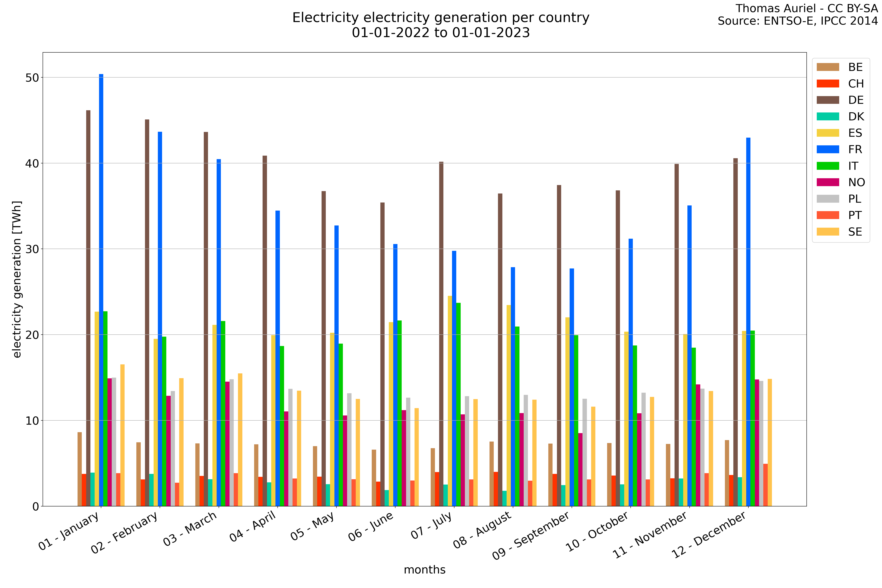Screen dimensions: 882x588
Task: Click the DE legend color swatch
Action: [828, 100]
